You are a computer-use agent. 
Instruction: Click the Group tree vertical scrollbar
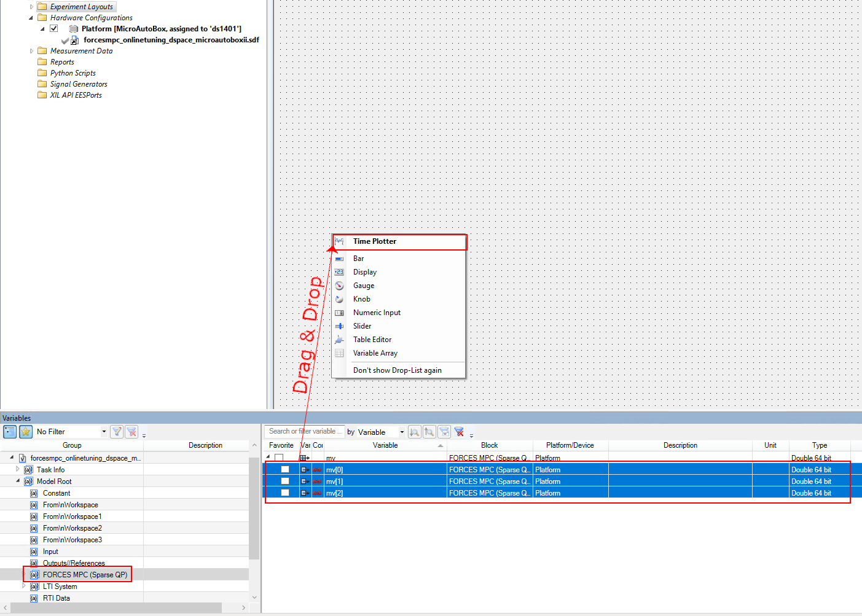[x=254, y=510]
